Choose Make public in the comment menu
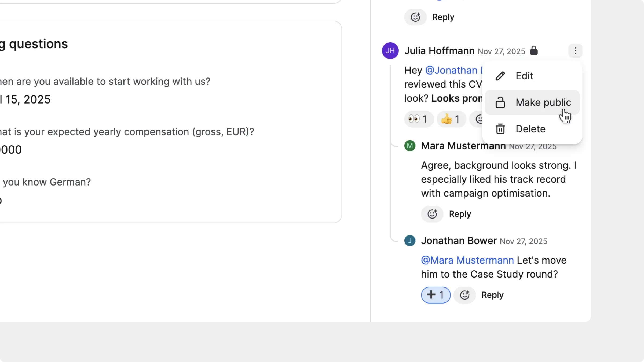Image resolution: width=644 pixels, height=362 pixels. click(532, 102)
